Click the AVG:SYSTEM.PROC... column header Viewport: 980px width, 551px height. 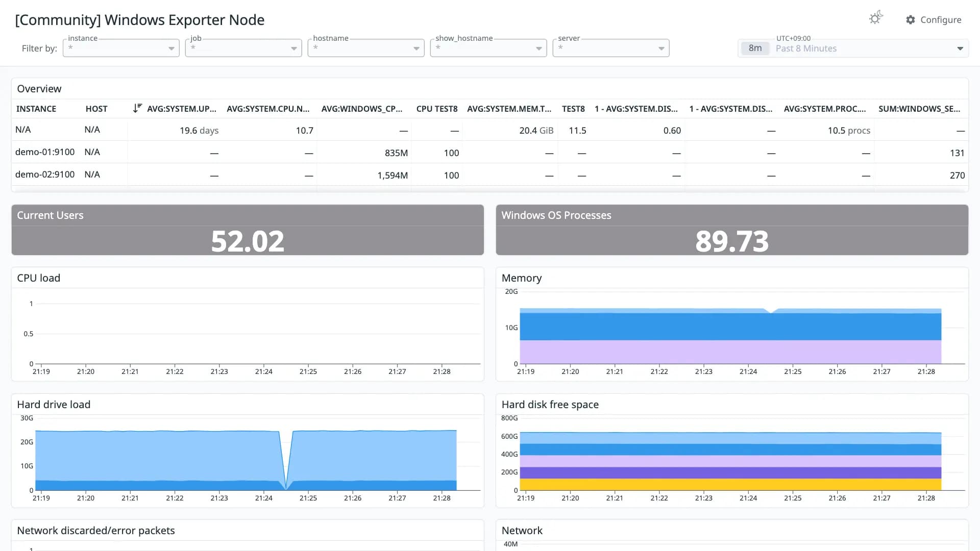825,109
